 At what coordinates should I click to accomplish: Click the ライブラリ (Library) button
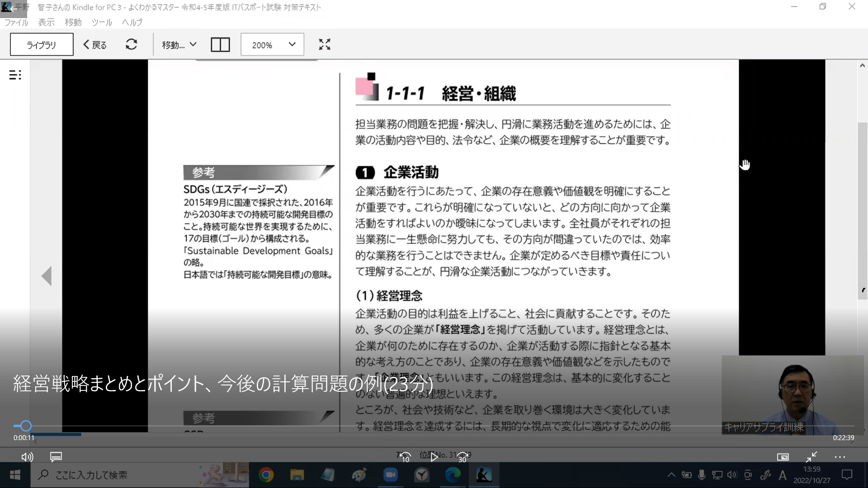42,44
